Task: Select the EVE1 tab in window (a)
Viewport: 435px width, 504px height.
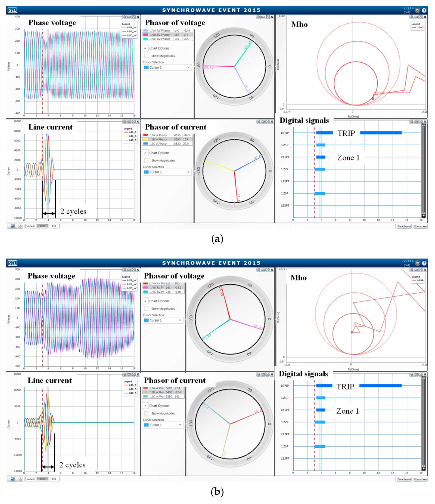Action: [x=42, y=226]
